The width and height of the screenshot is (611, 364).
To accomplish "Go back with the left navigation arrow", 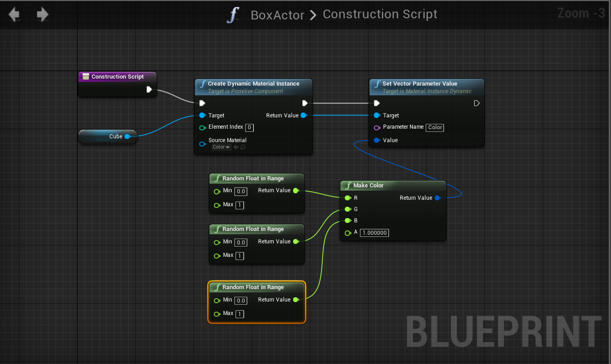I will 14,15.
